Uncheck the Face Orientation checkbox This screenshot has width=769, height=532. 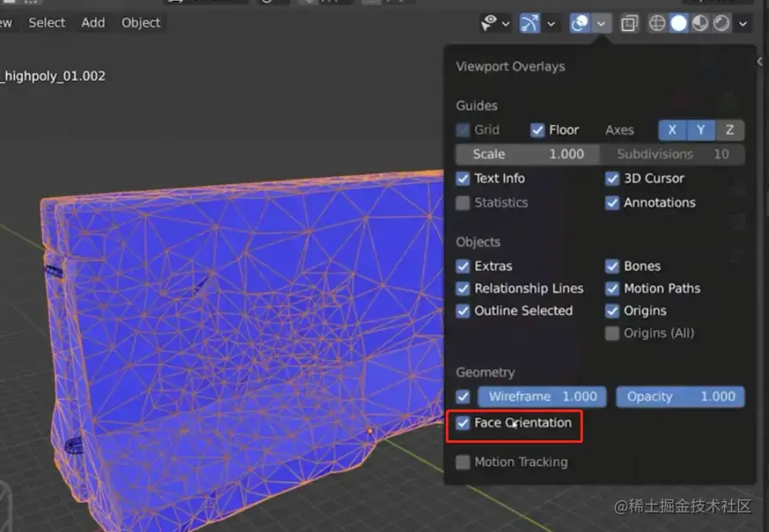462,422
